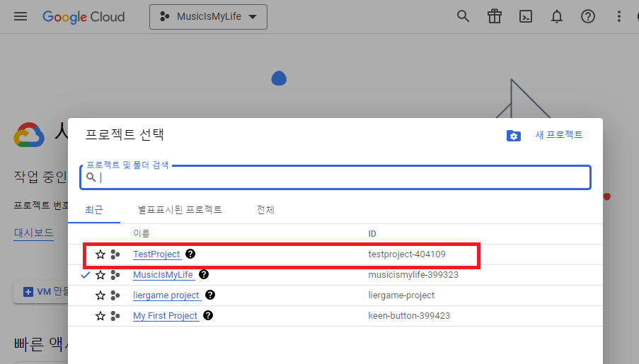Open the My First Project link
This screenshot has height=364, width=639.
[165, 315]
